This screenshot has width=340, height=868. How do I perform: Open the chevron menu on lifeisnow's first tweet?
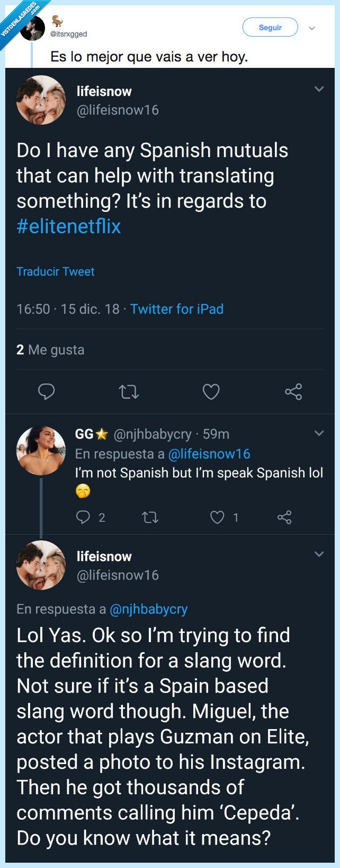click(x=320, y=89)
